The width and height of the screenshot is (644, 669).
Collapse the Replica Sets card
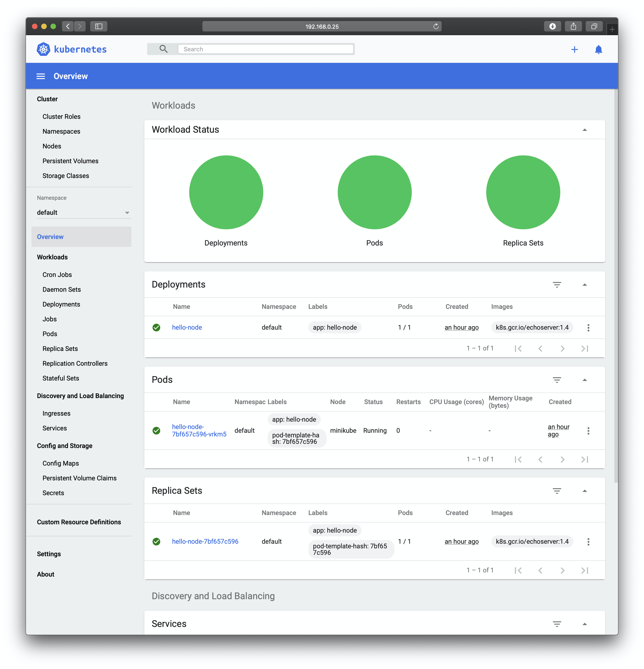[x=584, y=491]
